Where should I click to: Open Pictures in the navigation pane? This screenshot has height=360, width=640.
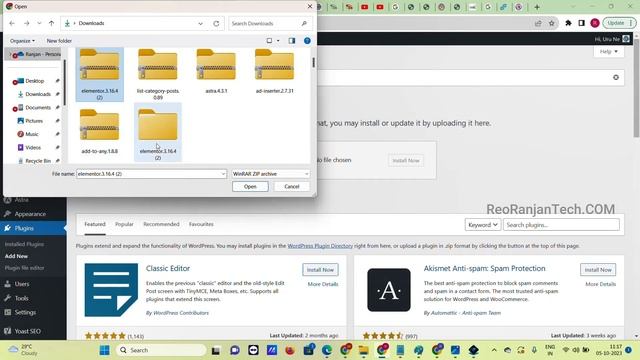34,121
